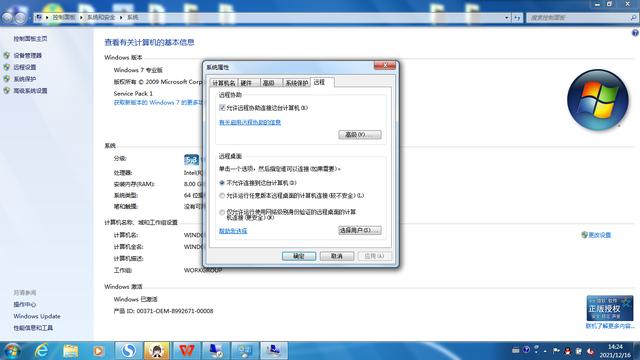Open the Sogou browser taskbar icon
640x360 pixels.
129,351
